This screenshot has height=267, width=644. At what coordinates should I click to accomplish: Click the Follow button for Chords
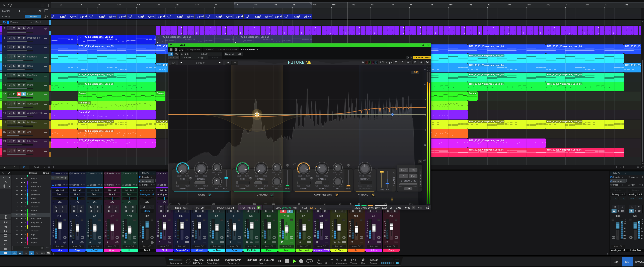pos(33,17)
